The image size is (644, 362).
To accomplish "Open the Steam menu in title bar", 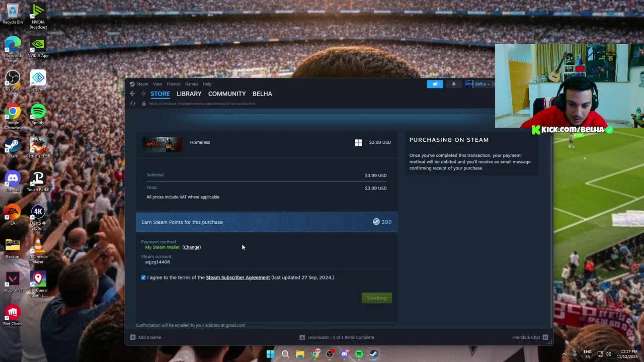I will coord(142,84).
